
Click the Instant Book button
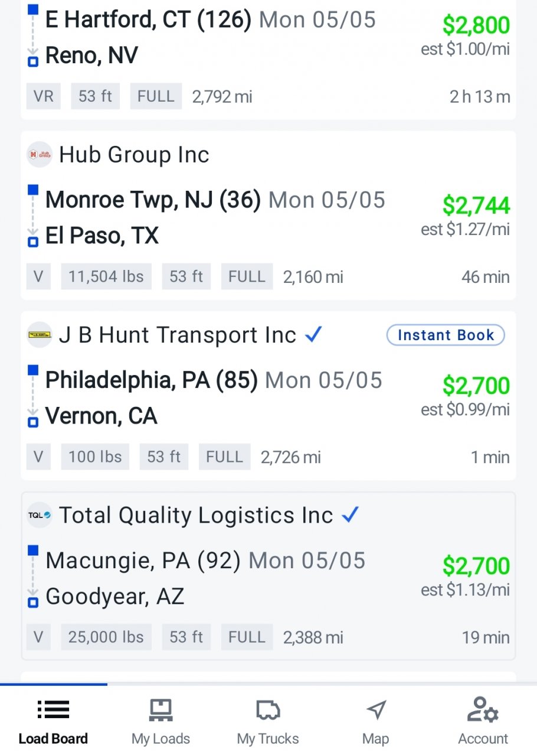(x=446, y=335)
